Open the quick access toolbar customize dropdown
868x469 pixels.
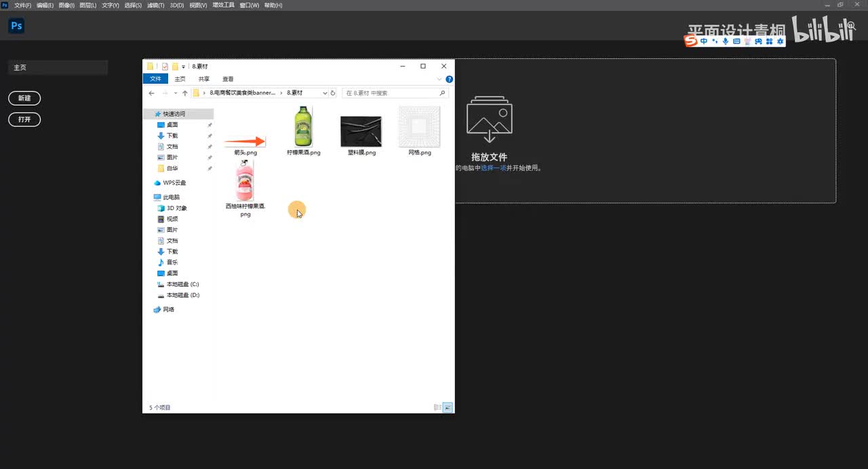click(184, 66)
